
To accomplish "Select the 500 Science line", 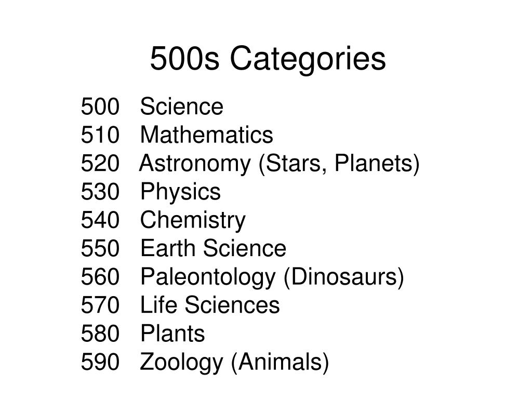I will [x=152, y=106].
